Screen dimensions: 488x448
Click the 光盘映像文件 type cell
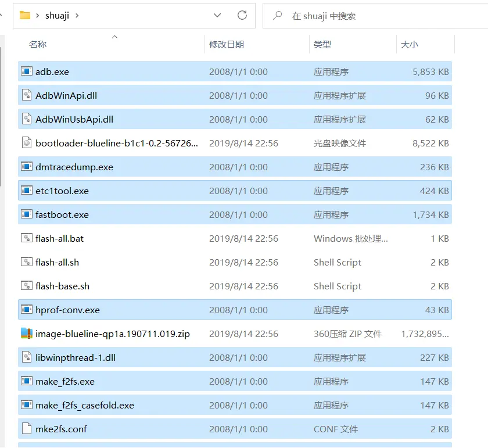[x=340, y=143]
